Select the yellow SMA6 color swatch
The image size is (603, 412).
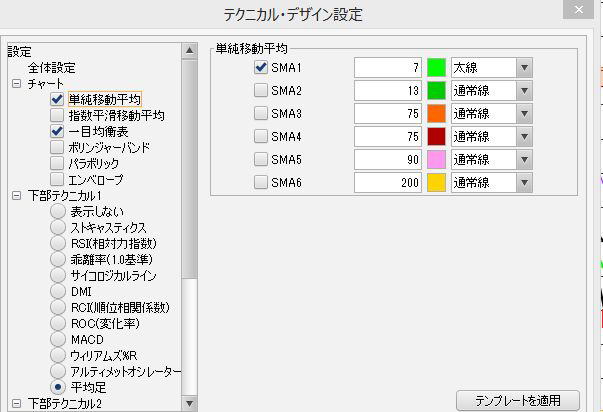[436, 183]
